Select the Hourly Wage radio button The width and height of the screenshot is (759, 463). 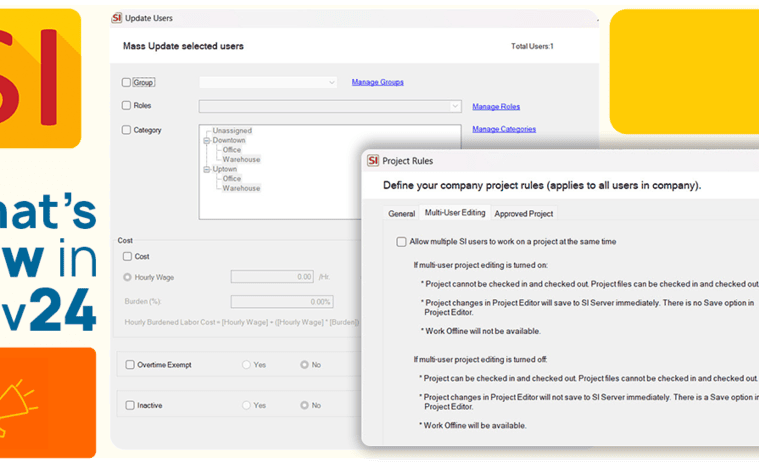127,277
